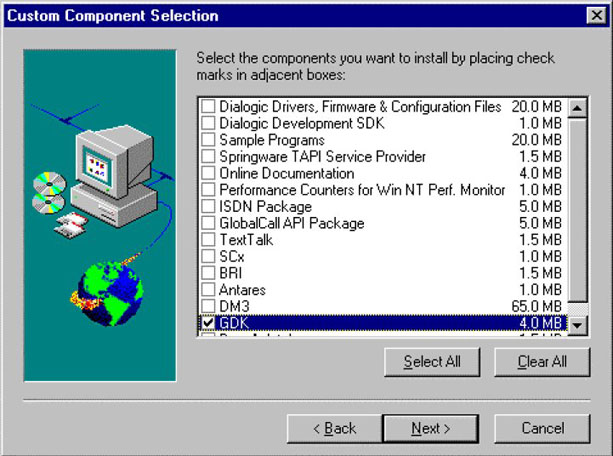Tick the SCx checkbox

tap(208, 256)
